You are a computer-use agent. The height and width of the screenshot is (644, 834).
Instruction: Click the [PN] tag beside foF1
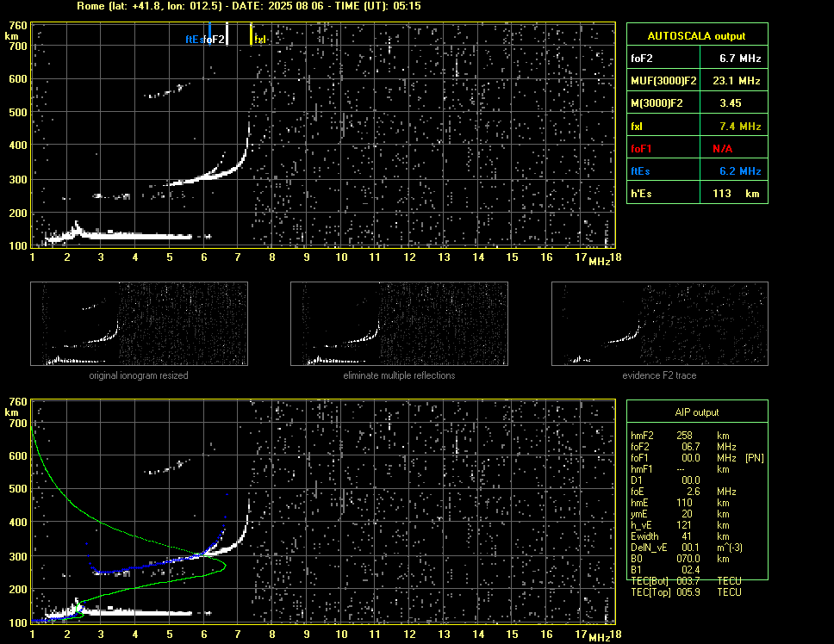click(x=755, y=458)
